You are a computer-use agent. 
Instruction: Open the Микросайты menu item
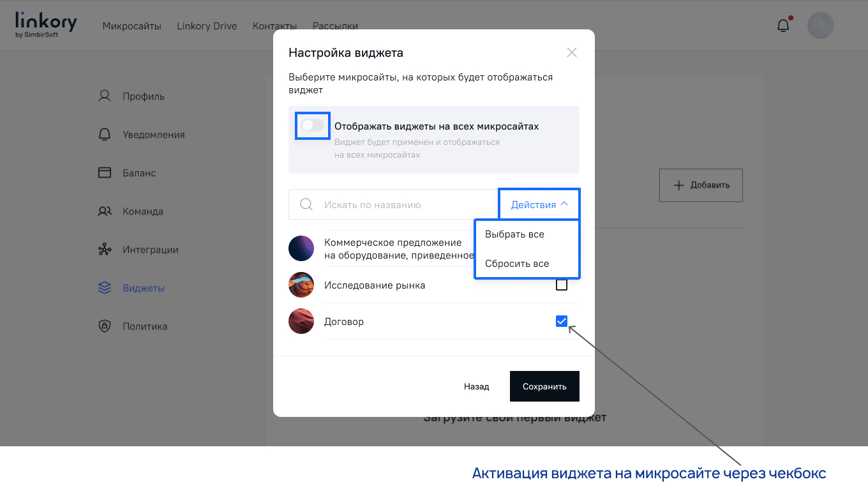click(x=132, y=26)
